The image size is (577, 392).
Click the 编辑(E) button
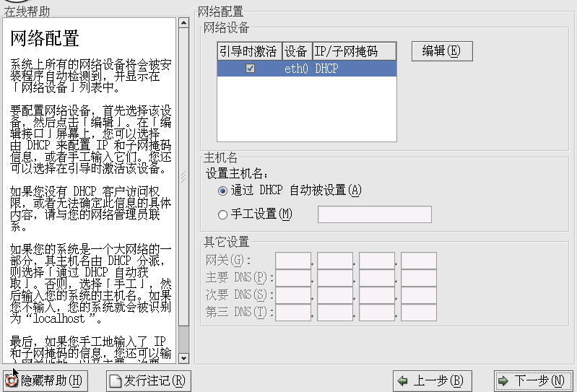(442, 51)
